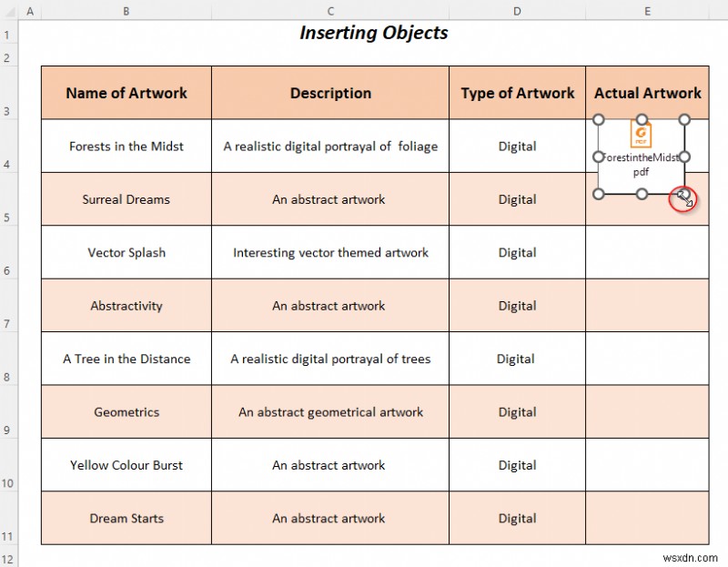Viewport: 728px width, 567px height.
Task: Select row 4 header
Action: click(8, 146)
